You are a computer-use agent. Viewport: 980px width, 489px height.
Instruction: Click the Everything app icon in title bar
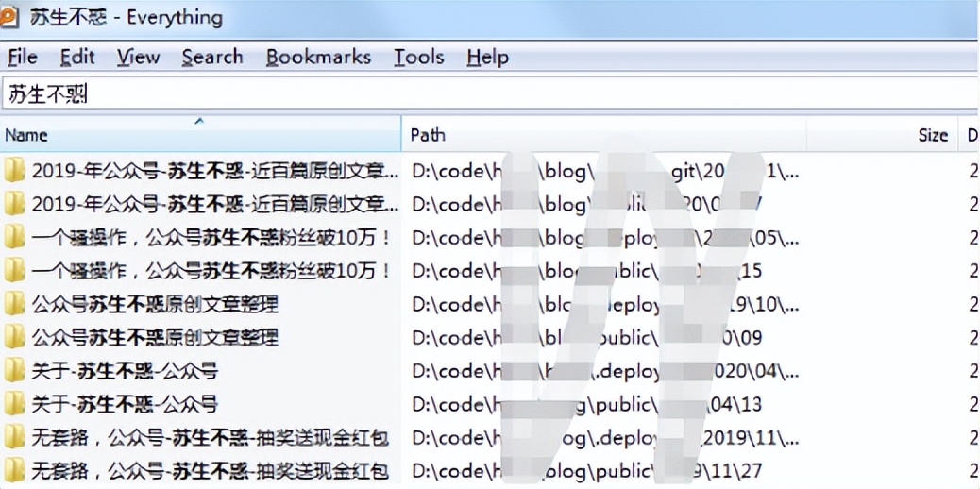(10, 16)
